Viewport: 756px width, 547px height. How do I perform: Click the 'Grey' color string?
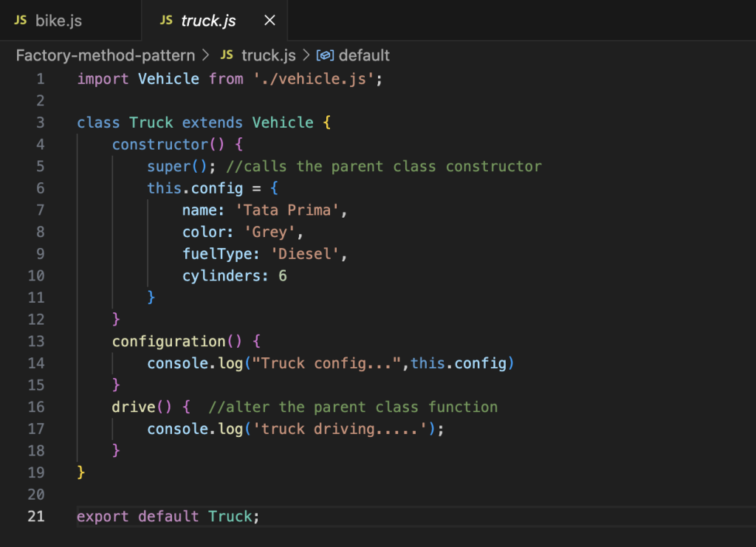[x=269, y=233]
